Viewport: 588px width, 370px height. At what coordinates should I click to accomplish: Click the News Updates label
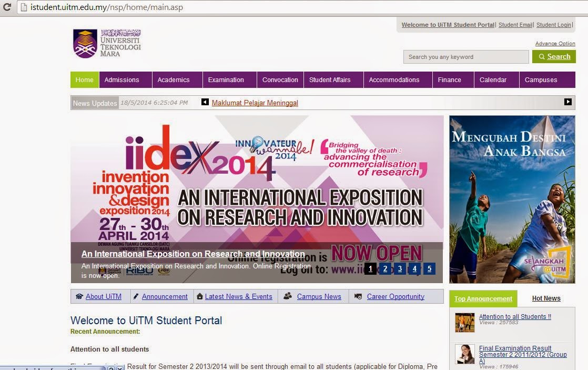pos(95,103)
